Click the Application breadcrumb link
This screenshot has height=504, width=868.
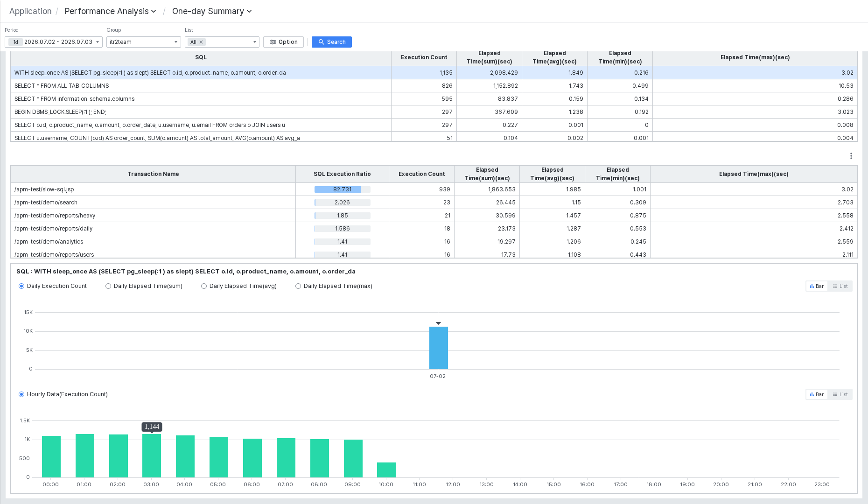click(x=30, y=11)
